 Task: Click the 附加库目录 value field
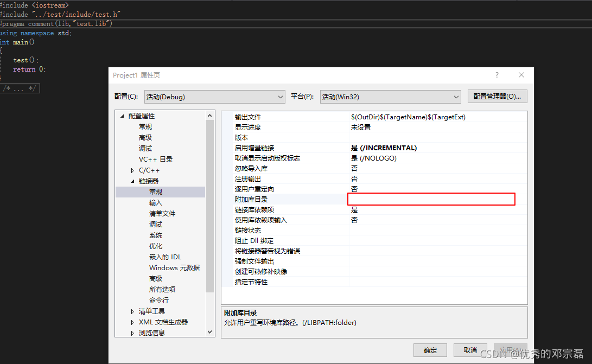click(431, 199)
